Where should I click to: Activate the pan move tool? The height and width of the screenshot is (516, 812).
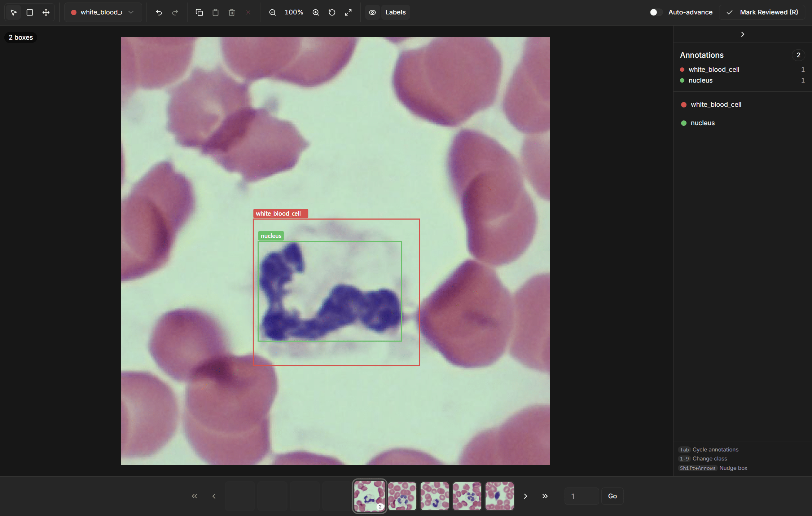coord(46,13)
